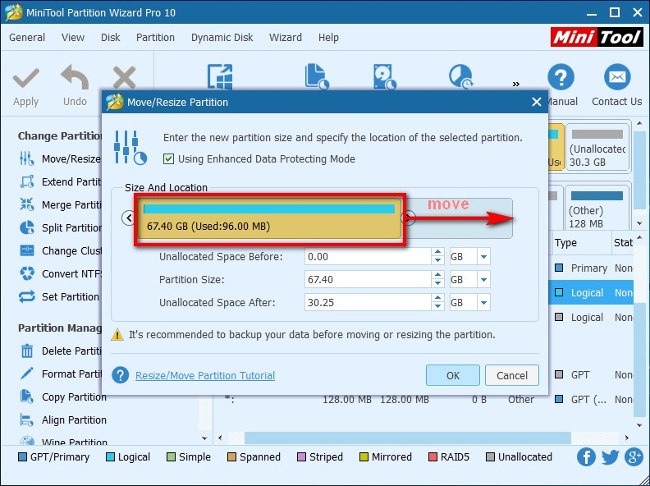This screenshot has height=486, width=650.
Task: Click the horizontal scrollbar in partition list
Action: coord(407,437)
